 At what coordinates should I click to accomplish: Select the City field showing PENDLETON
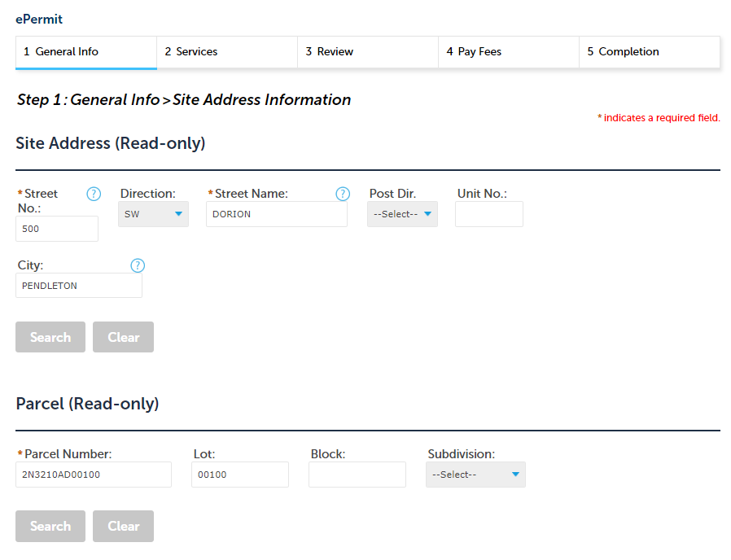(79, 286)
